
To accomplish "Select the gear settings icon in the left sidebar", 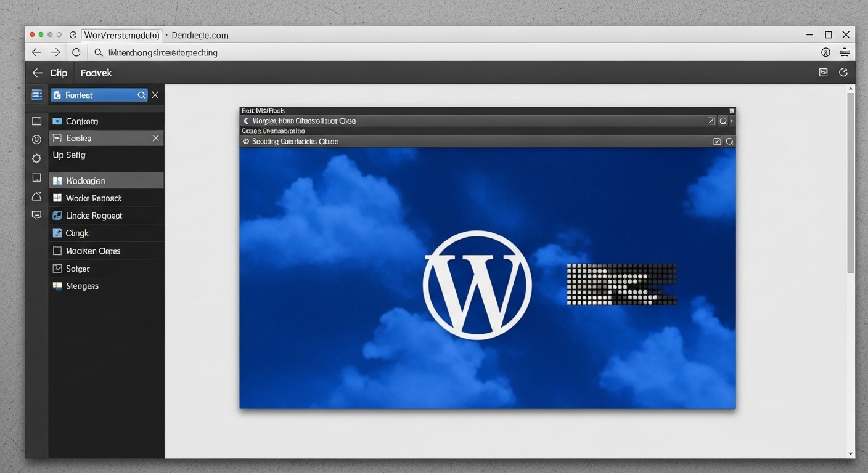I will pyautogui.click(x=36, y=158).
